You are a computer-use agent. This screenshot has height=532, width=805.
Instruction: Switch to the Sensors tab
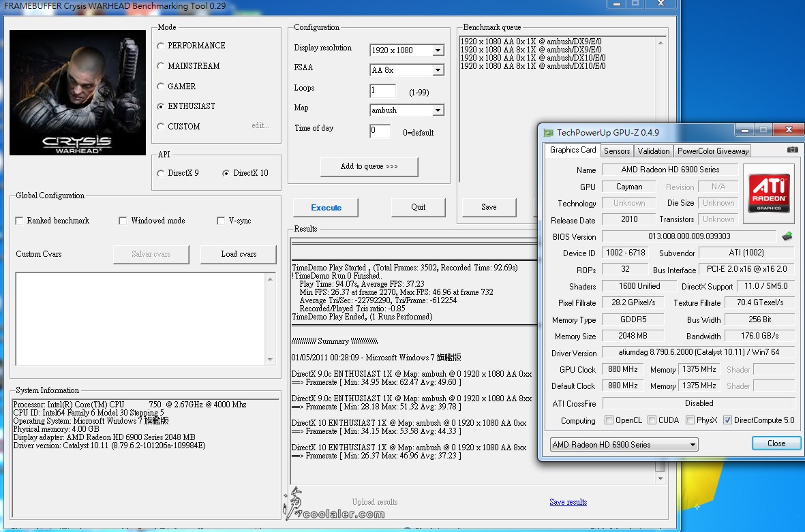pos(617,151)
